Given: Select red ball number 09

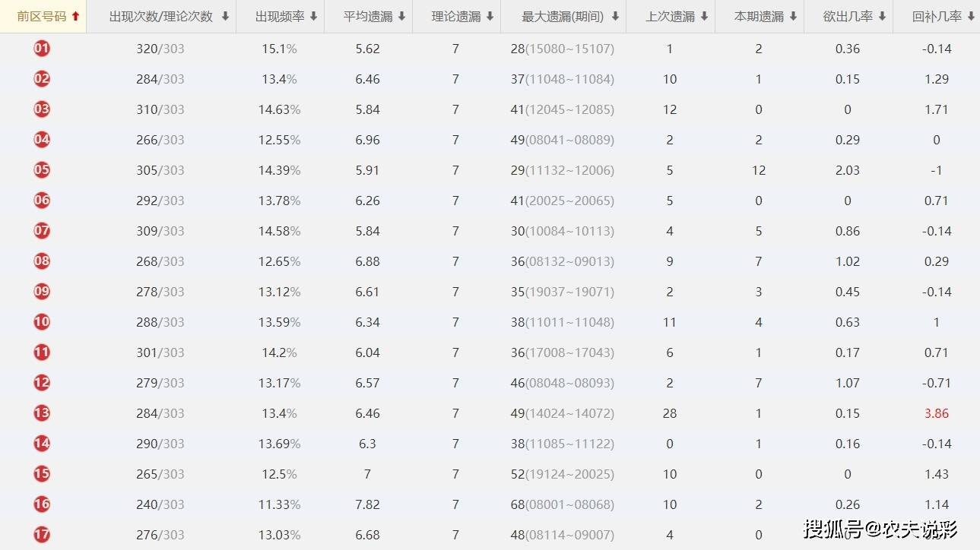Looking at the screenshot, I should coord(42,292).
